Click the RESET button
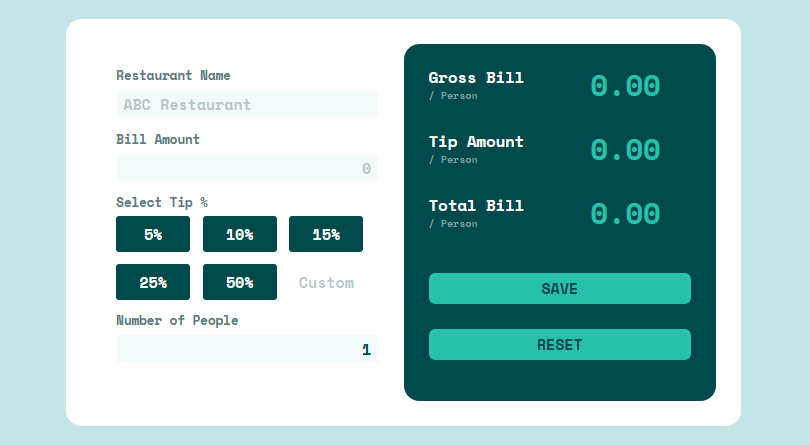 click(559, 344)
